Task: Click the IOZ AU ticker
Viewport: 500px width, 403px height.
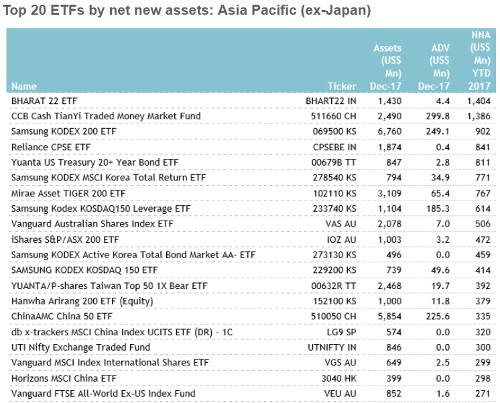Action: click(341, 240)
